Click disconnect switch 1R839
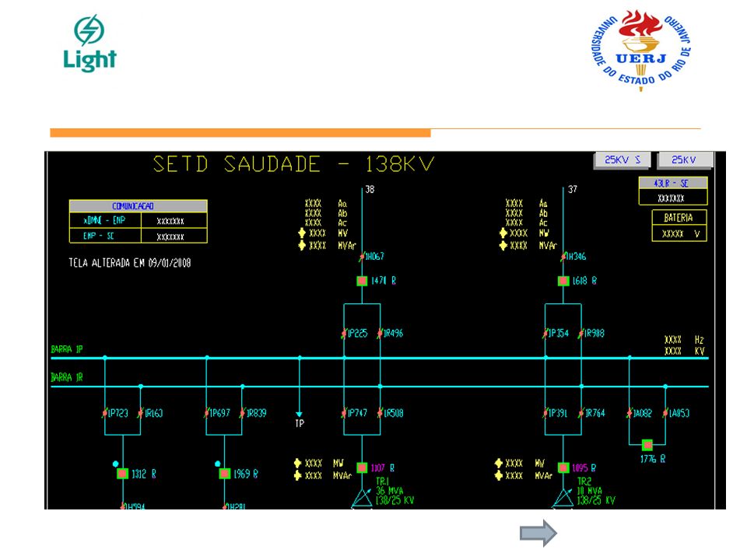The width and height of the screenshot is (747, 560). (x=243, y=413)
